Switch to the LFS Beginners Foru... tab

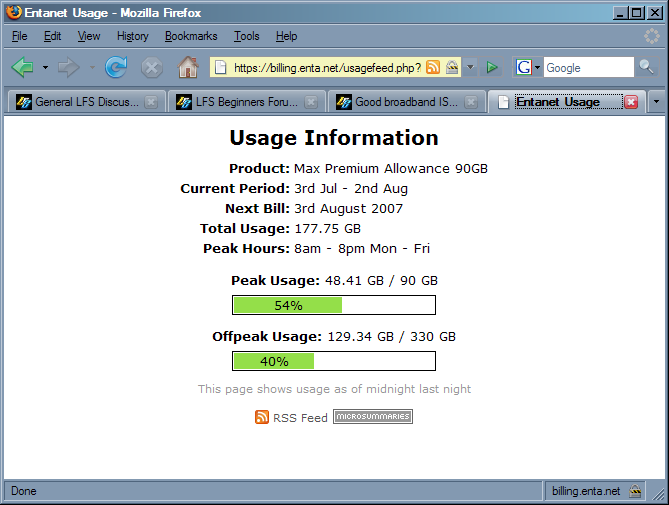coord(247,102)
